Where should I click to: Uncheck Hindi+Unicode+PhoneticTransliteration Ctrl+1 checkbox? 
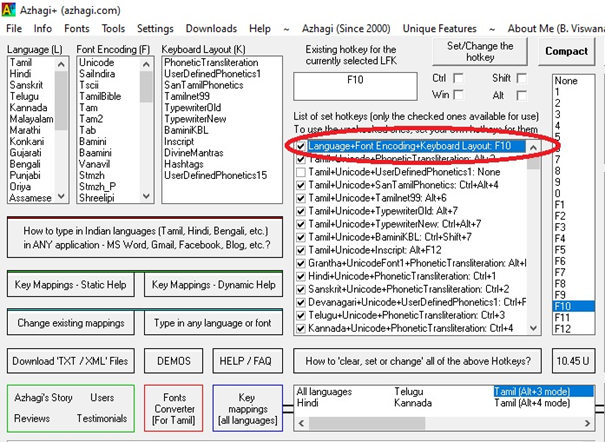(301, 277)
